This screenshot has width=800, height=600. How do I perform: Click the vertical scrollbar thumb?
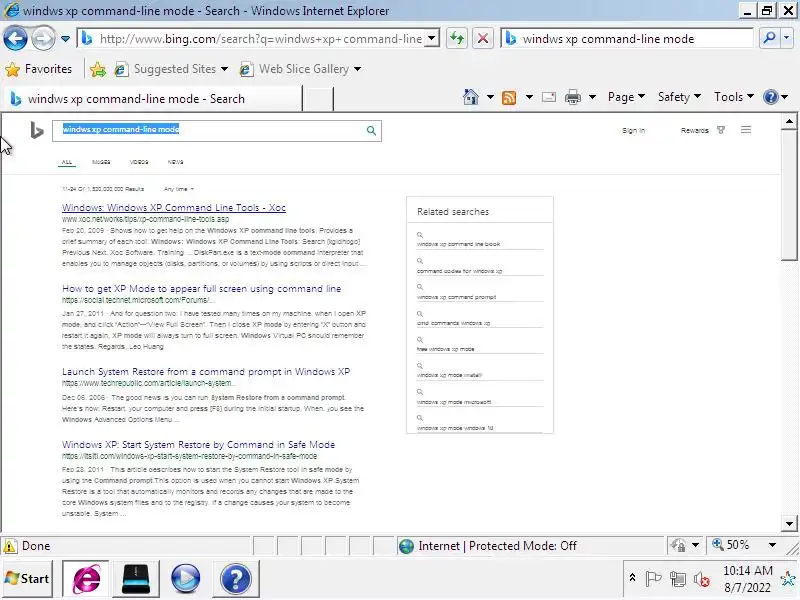[x=789, y=195]
